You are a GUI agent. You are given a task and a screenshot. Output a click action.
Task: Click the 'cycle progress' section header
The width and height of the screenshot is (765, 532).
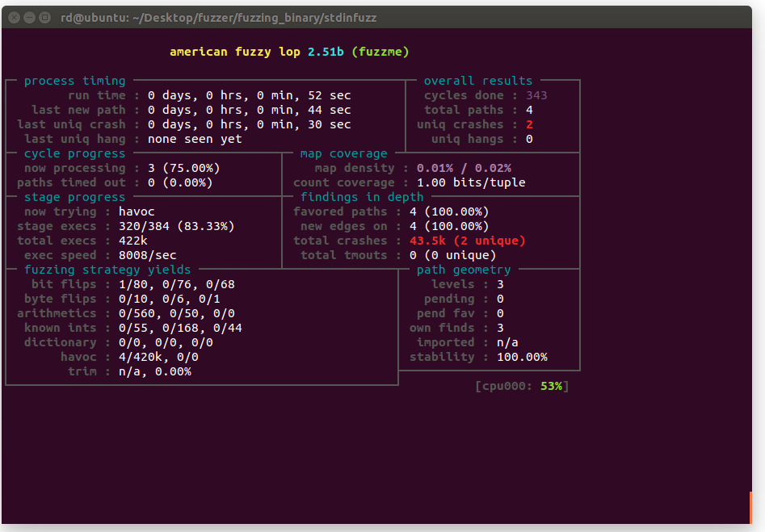coord(74,153)
